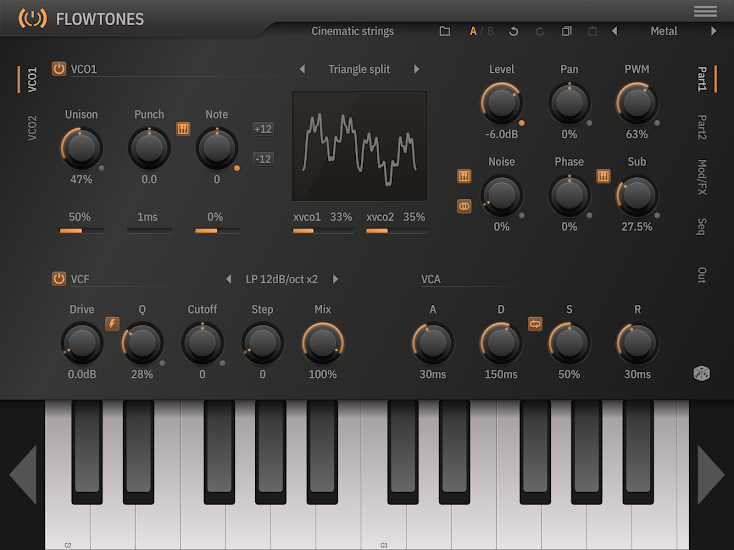Screen dimensions: 734x550
Task: Undo the last change
Action: coord(513,31)
